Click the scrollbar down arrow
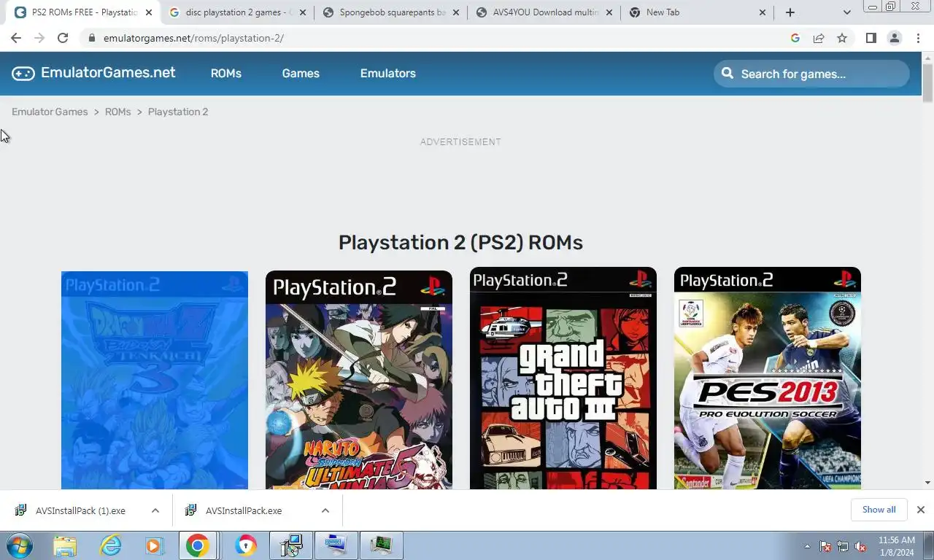The width and height of the screenshot is (934, 560). pos(927,483)
